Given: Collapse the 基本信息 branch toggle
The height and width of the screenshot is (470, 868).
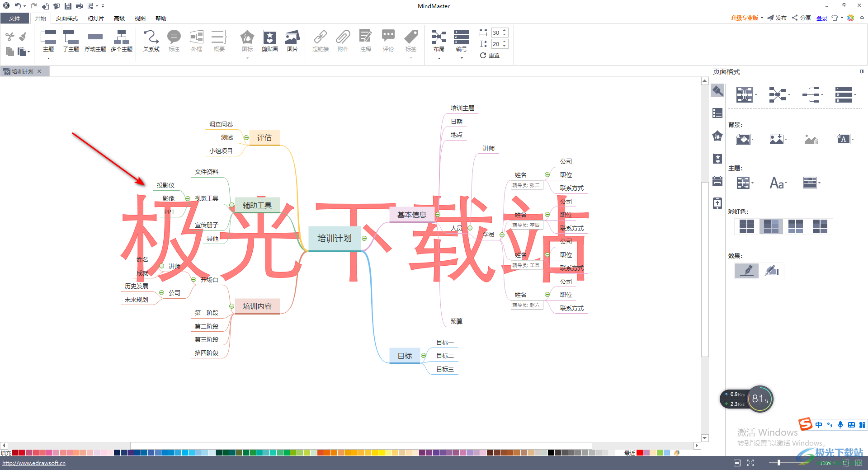Looking at the screenshot, I should pyautogui.click(x=438, y=215).
